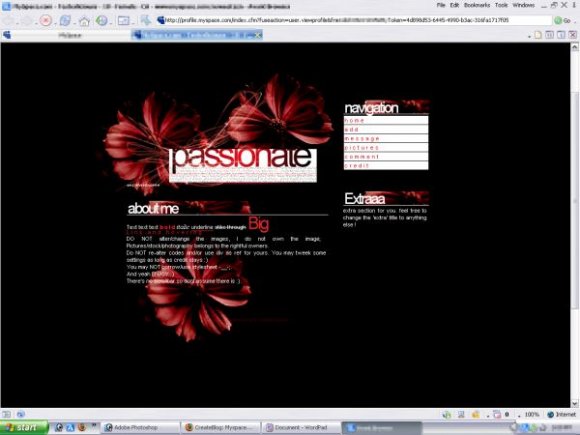
Task: Click the red Stop loading button
Action: pyautogui.click(x=45, y=20)
